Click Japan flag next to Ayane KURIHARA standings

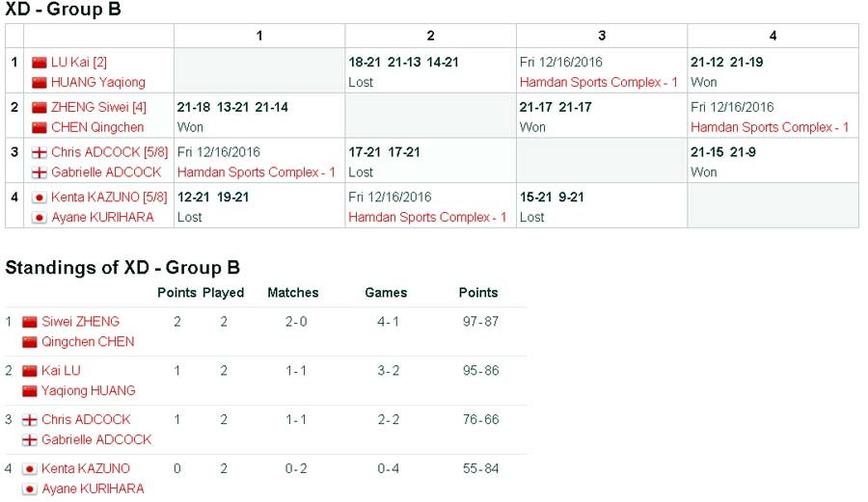click(30, 489)
